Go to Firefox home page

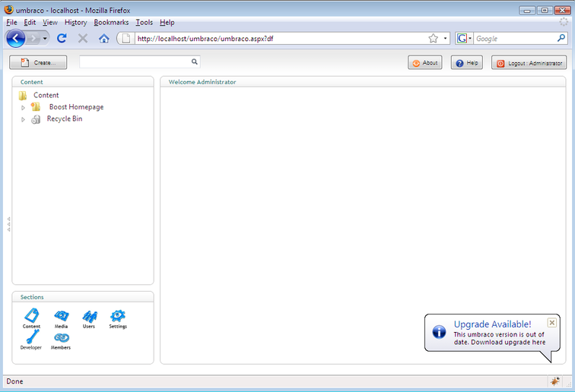[103, 38]
